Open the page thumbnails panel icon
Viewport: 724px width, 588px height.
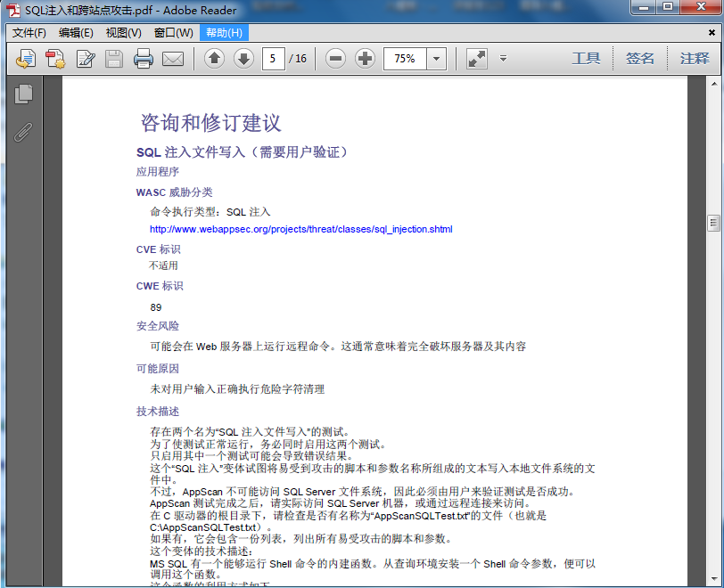click(23, 94)
